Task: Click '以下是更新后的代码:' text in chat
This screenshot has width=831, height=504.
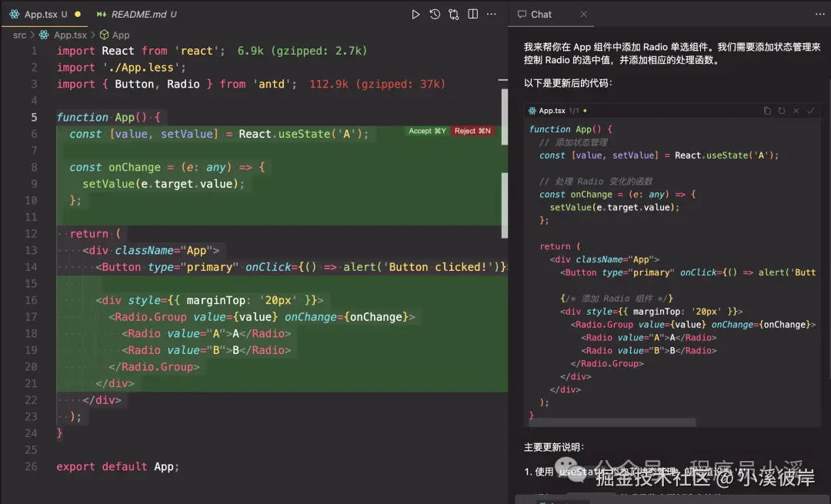Action: (x=568, y=82)
